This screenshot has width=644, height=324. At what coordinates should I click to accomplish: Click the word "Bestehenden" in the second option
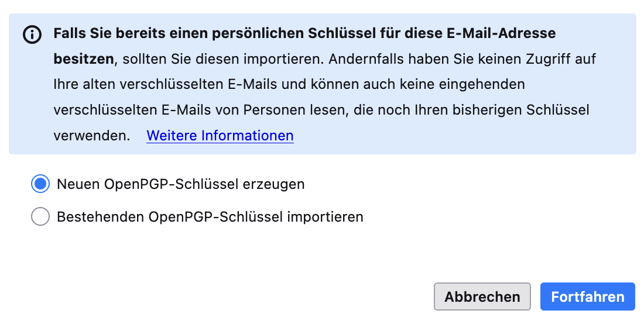(101, 217)
